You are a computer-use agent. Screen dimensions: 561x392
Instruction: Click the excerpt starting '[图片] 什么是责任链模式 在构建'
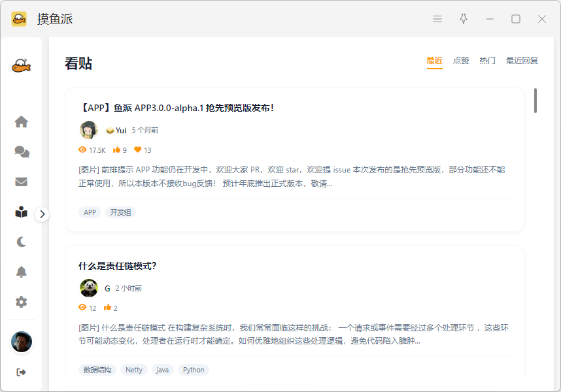294,334
